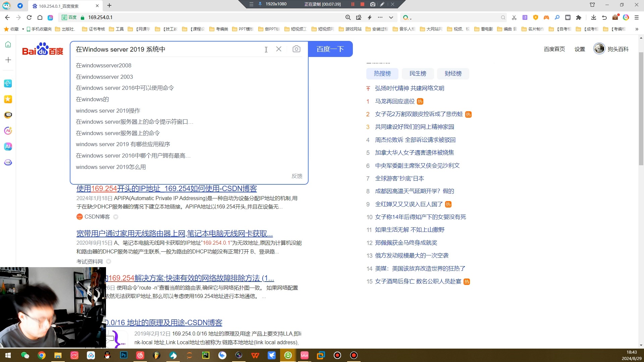644x362 pixels.
Task: Choose suggestion windows server 2019怎么用
Action: (x=111, y=167)
